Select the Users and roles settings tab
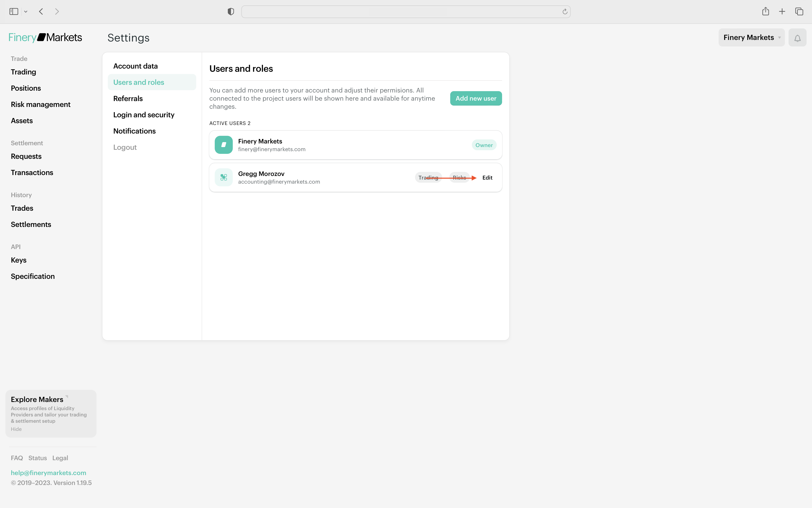 tap(152, 82)
